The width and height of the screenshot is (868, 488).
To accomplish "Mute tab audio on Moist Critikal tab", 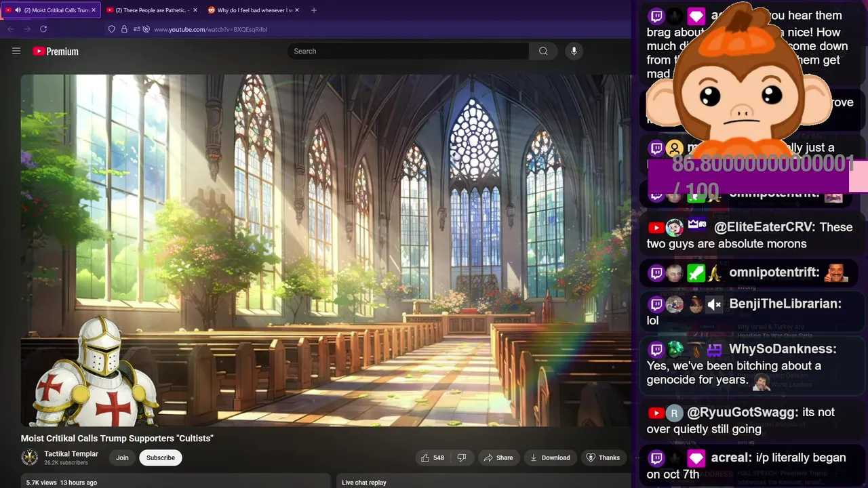I will coord(18,10).
